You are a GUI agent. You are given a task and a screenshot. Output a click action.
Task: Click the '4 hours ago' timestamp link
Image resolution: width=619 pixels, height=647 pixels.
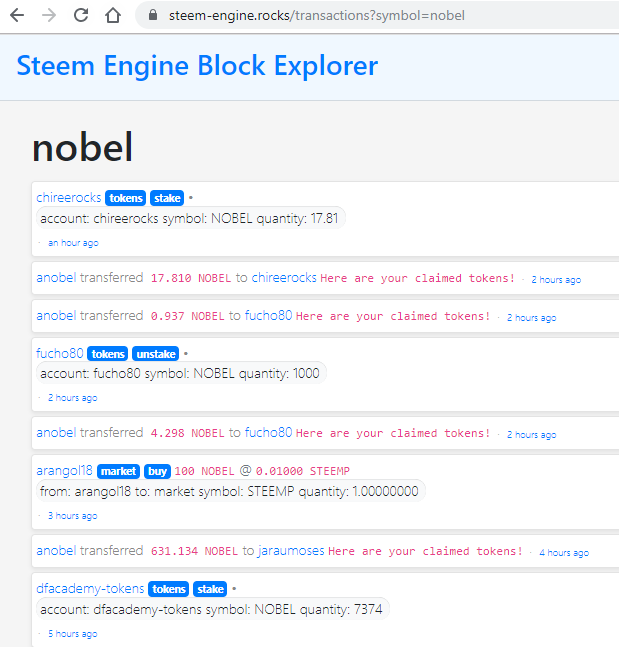[564, 552]
